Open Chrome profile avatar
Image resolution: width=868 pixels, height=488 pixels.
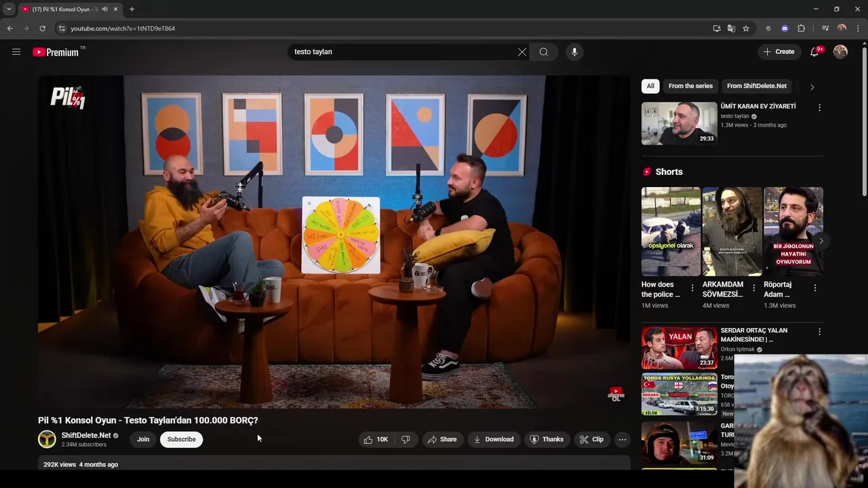coord(842,28)
